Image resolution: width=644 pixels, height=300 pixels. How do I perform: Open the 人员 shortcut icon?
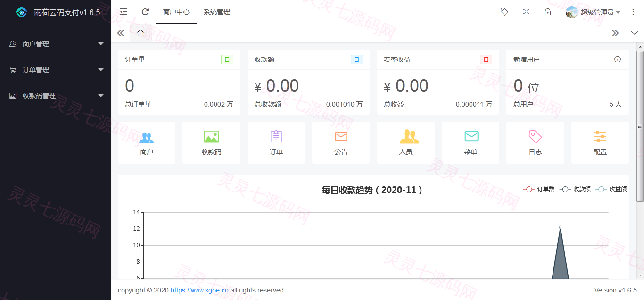[409, 136]
